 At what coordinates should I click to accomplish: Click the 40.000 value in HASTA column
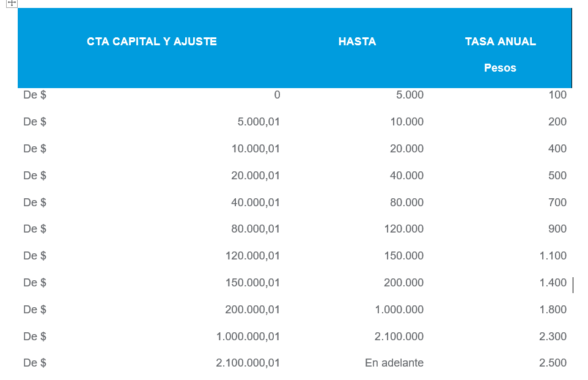click(406, 176)
